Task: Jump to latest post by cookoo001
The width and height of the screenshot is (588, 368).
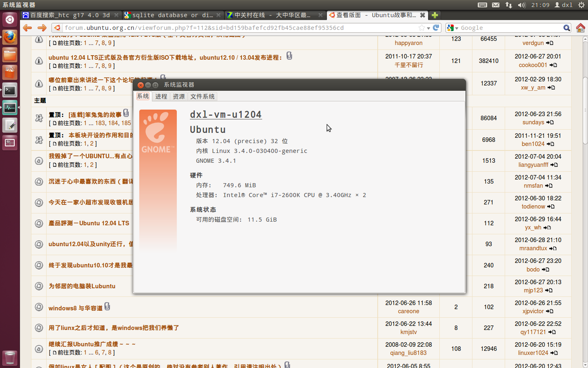Action: coord(553,65)
